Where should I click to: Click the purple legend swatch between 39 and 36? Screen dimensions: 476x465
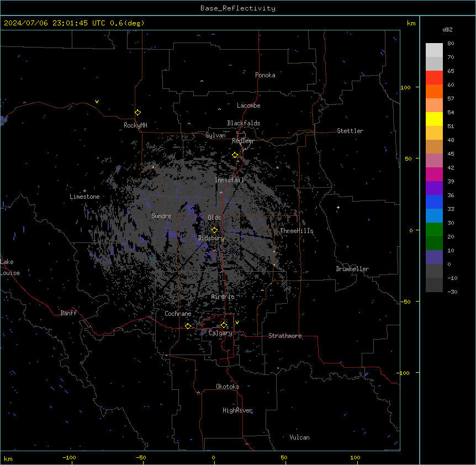pyautogui.click(x=434, y=188)
